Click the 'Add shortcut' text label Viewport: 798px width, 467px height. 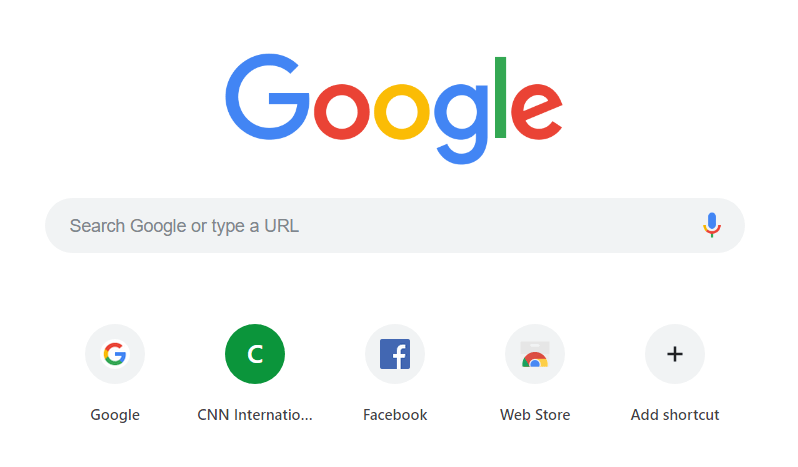click(675, 415)
